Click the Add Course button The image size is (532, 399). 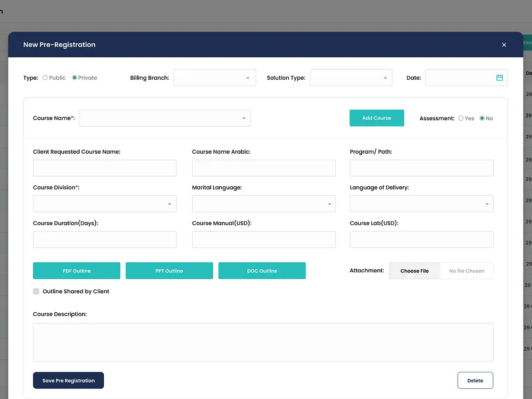pos(377,118)
